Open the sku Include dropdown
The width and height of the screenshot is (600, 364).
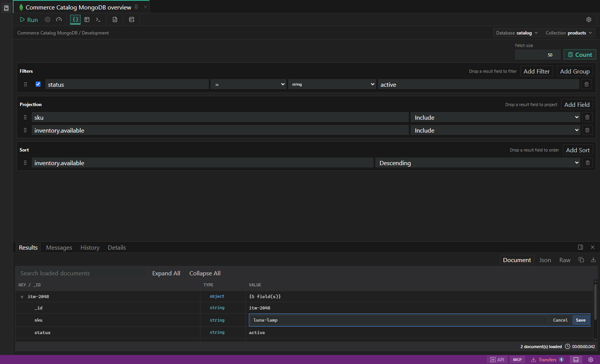(495, 117)
